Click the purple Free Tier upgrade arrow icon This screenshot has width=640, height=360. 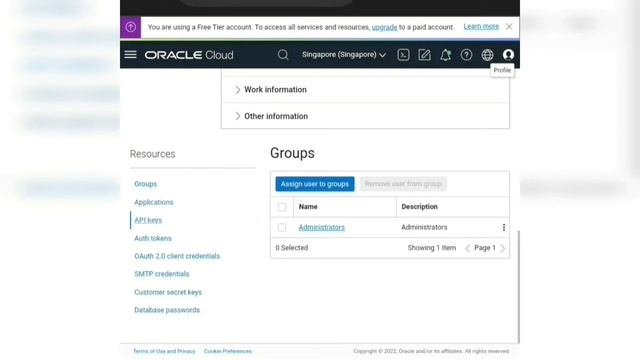(x=131, y=27)
